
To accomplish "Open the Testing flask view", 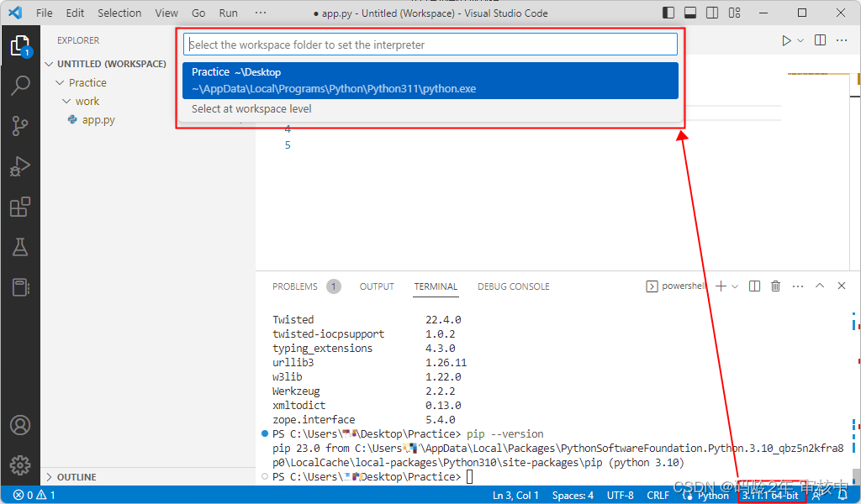I will 20,247.
